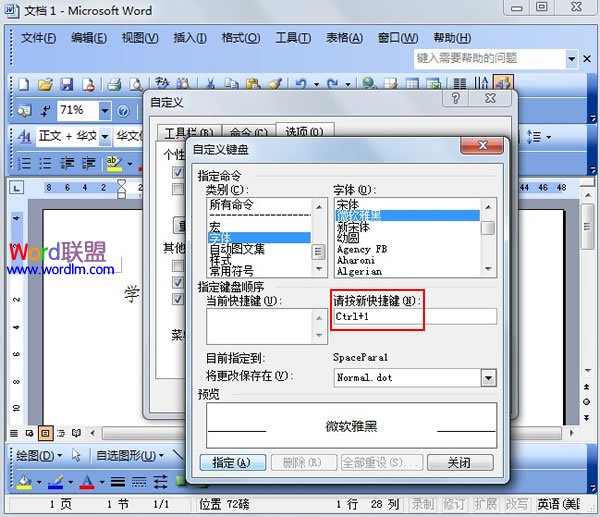Click the 请按新快捷键 shortcut input field
Screen dimensions: 600x517
tap(415, 317)
